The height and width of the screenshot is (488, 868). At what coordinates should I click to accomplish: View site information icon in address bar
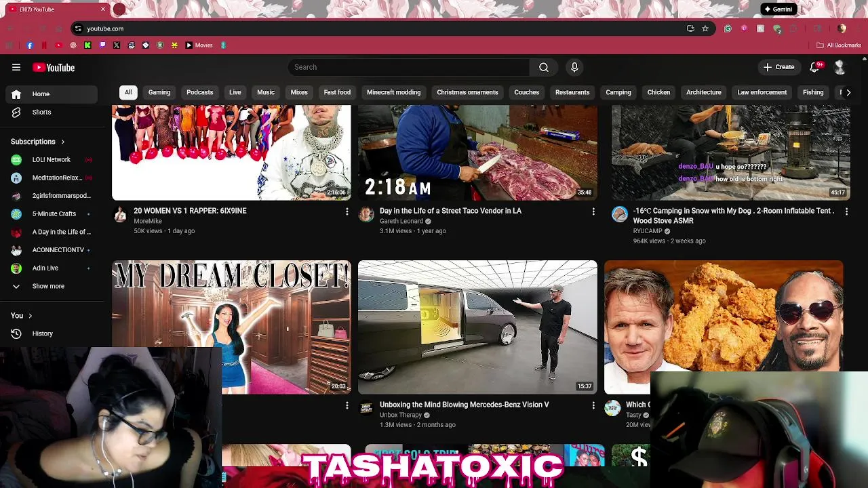coord(78,28)
